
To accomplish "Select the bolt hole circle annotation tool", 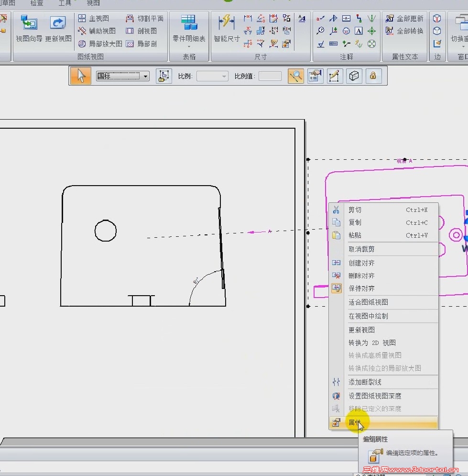I will coord(371,44).
